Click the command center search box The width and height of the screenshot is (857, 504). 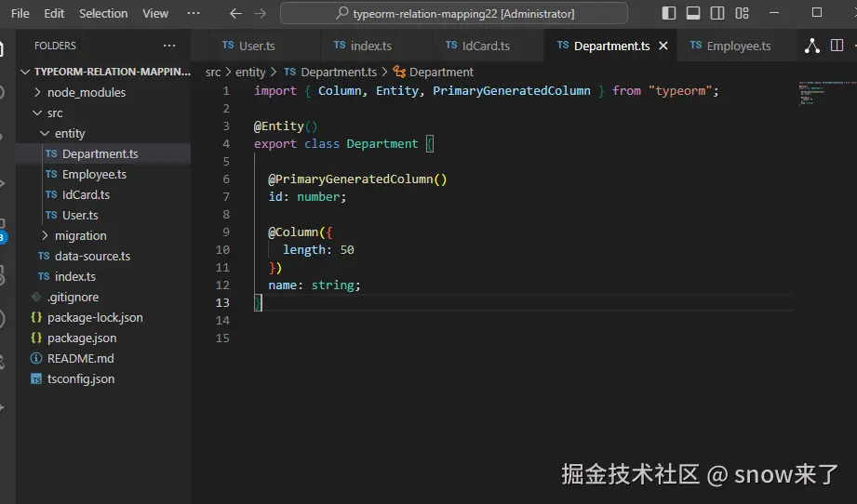454,13
